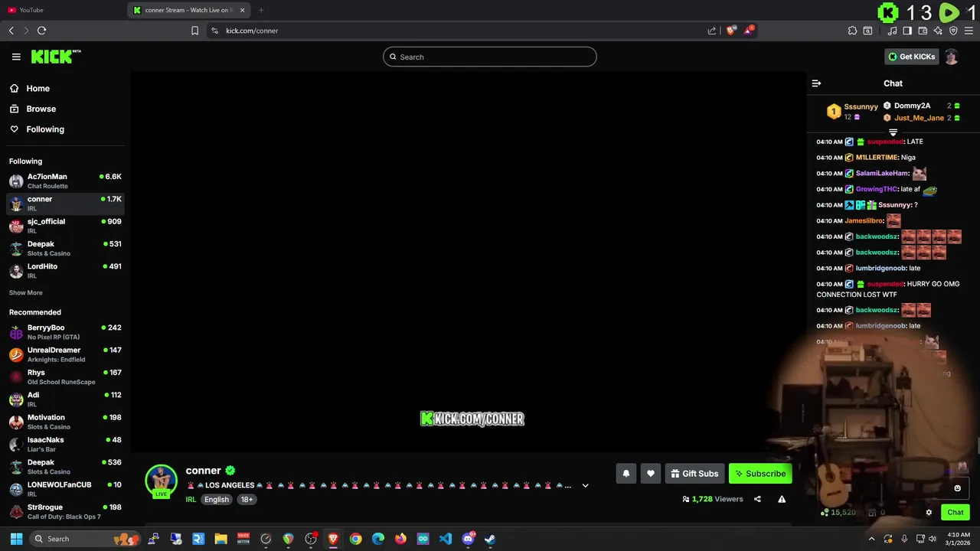Click the English language tag

(217, 500)
